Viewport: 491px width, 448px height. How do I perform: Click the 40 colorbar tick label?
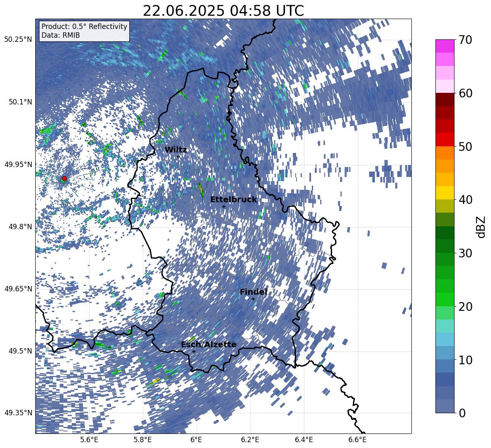[465, 200]
